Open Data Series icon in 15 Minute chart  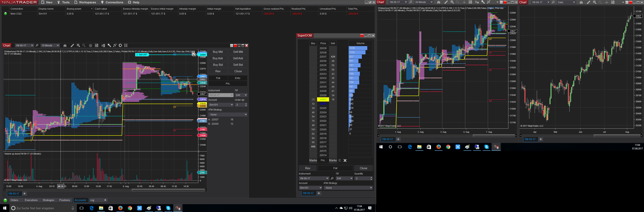click(109, 46)
